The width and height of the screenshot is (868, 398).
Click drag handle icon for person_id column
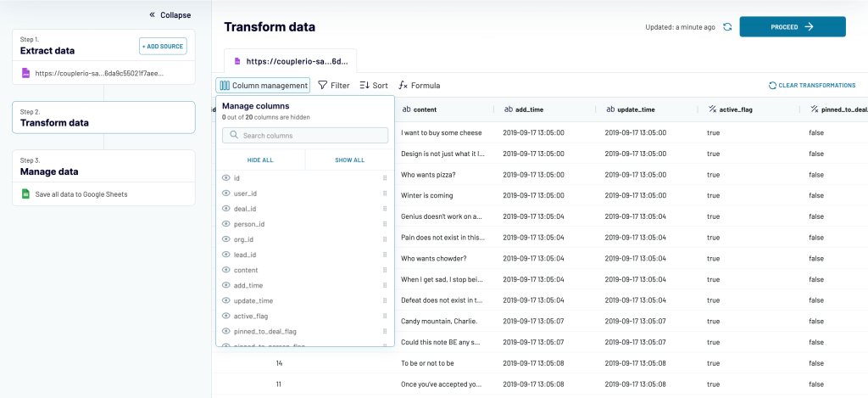(x=385, y=224)
